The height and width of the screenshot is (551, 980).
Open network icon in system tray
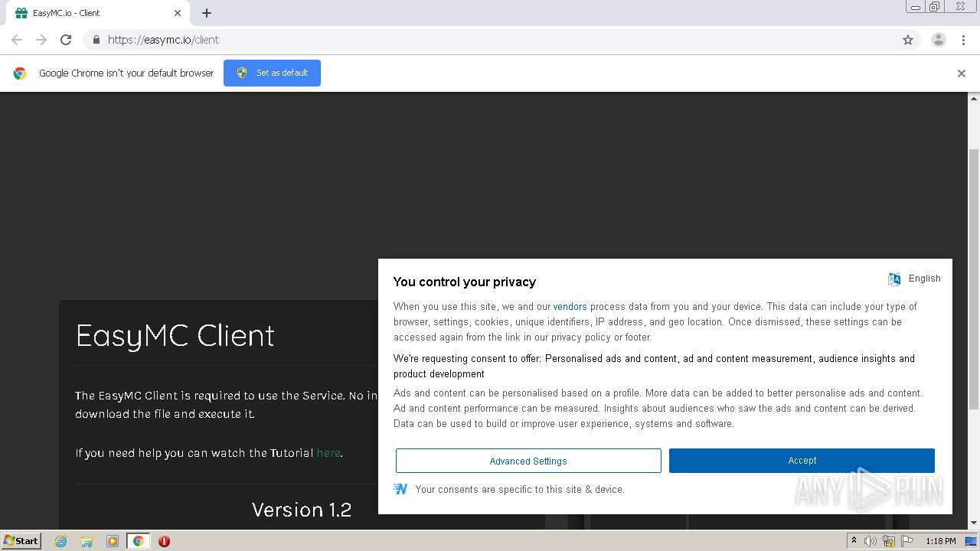(889, 541)
